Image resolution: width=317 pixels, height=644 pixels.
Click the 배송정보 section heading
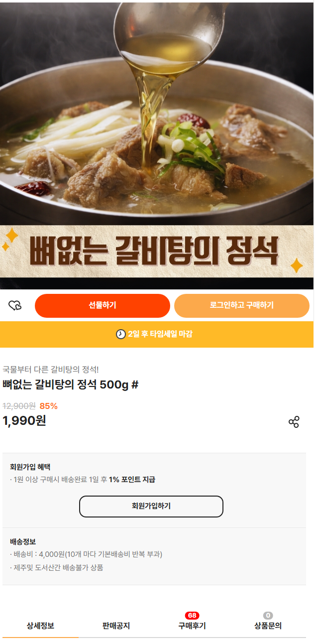(x=23, y=541)
